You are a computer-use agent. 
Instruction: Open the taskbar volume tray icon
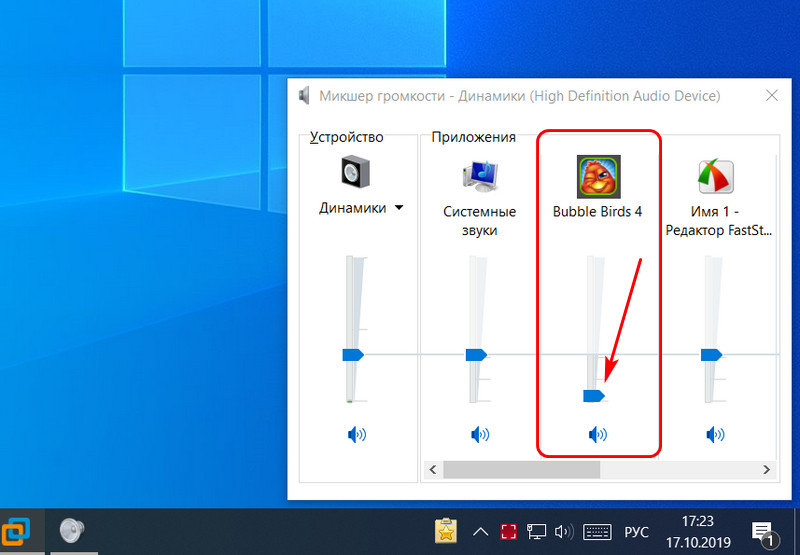point(564,532)
